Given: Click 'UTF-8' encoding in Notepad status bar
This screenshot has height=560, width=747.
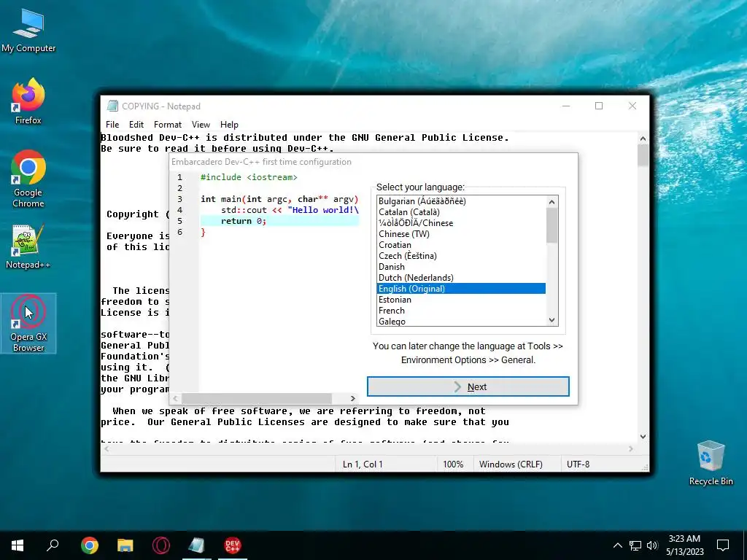Looking at the screenshot, I should (x=578, y=464).
